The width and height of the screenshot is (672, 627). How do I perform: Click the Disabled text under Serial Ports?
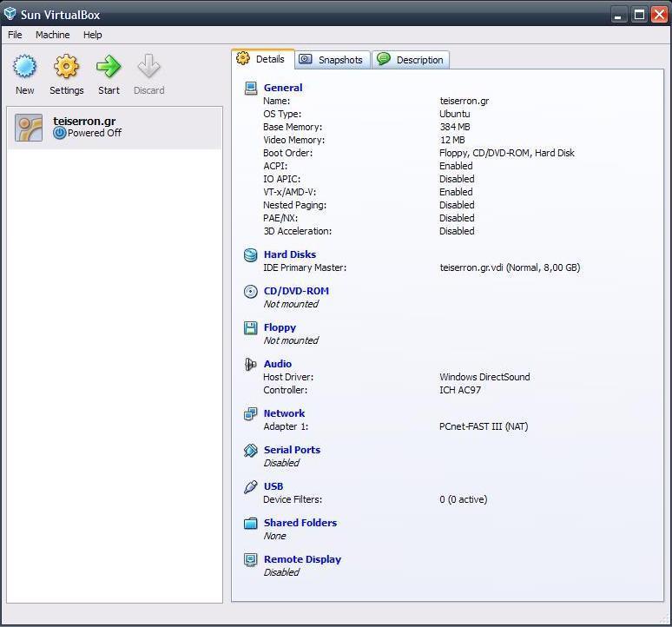281,463
